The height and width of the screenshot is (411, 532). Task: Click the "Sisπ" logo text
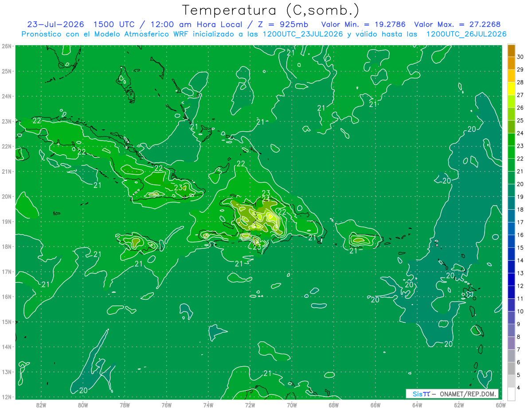[x=421, y=394]
